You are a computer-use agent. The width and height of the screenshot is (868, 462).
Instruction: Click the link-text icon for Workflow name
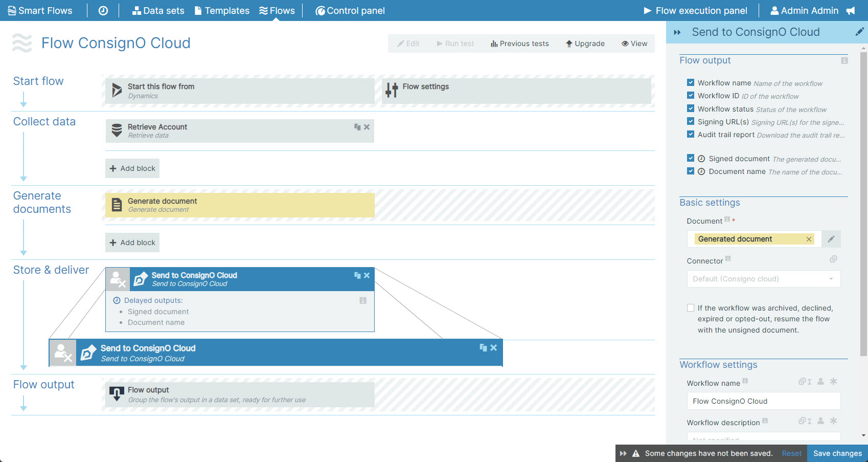pos(805,381)
